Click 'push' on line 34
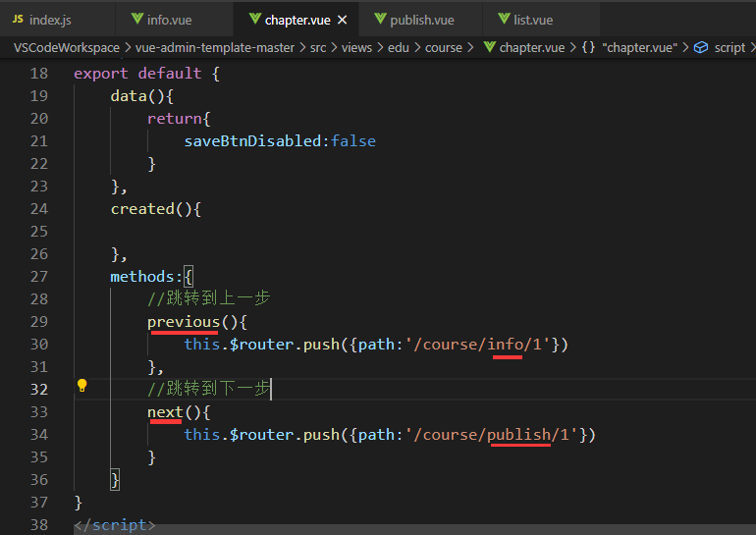 tap(321, 435)
